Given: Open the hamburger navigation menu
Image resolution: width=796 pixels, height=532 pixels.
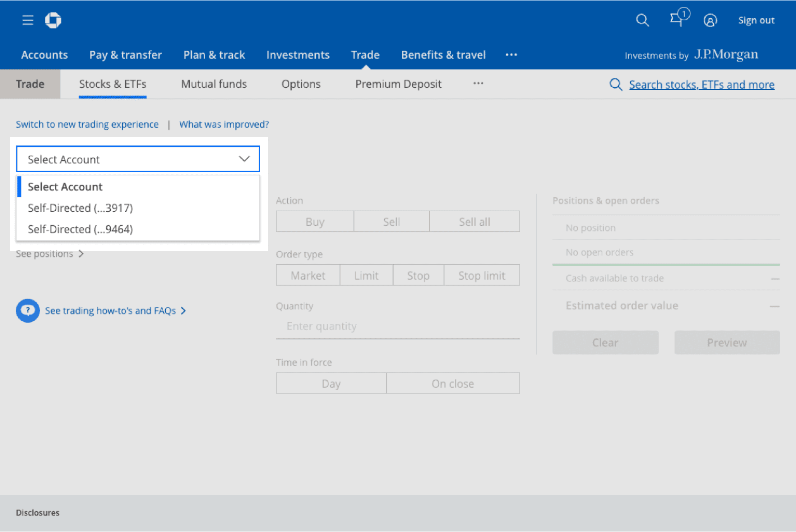Looking at the screenshot, I should (27, 21).
